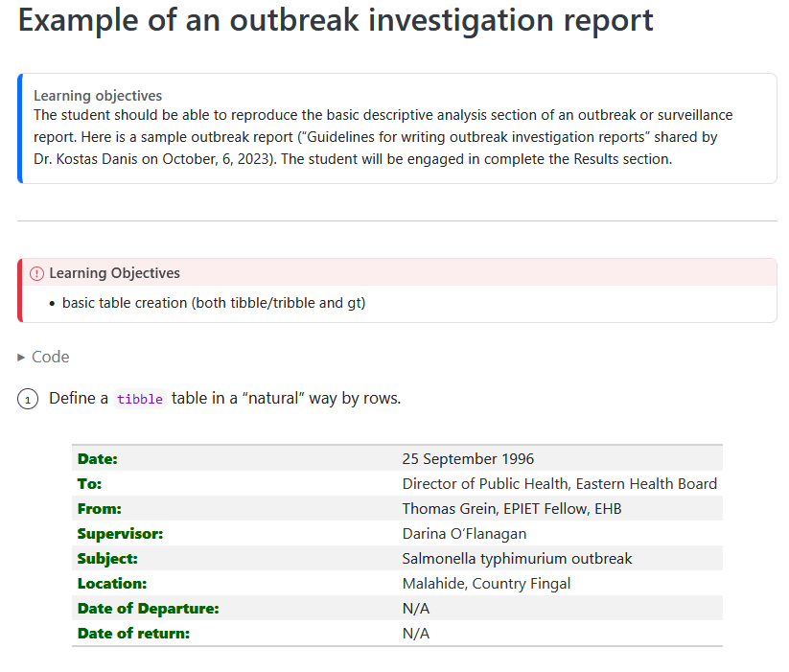Select the Date: row label
Viewport: 789px width, 672px height.
98,459
